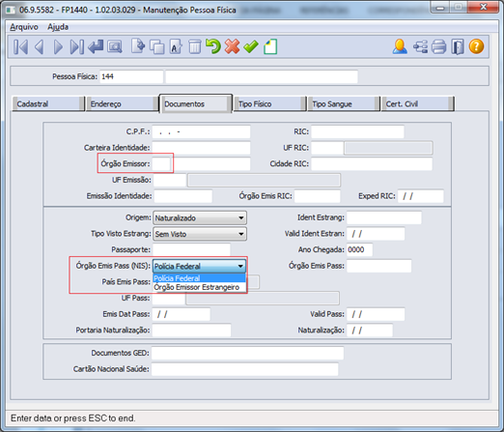Click the Órgão Emissor field
Screen dimensions: 504x432
161,163
